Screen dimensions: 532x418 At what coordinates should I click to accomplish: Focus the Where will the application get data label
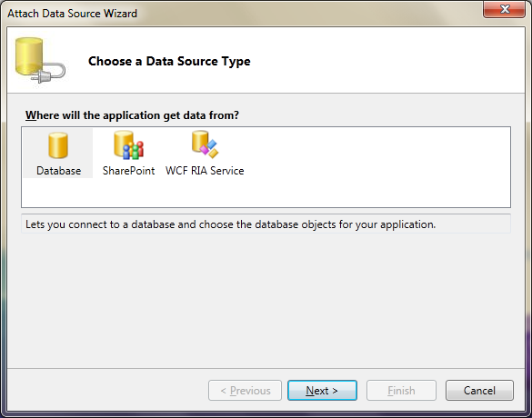pos(132,115)
